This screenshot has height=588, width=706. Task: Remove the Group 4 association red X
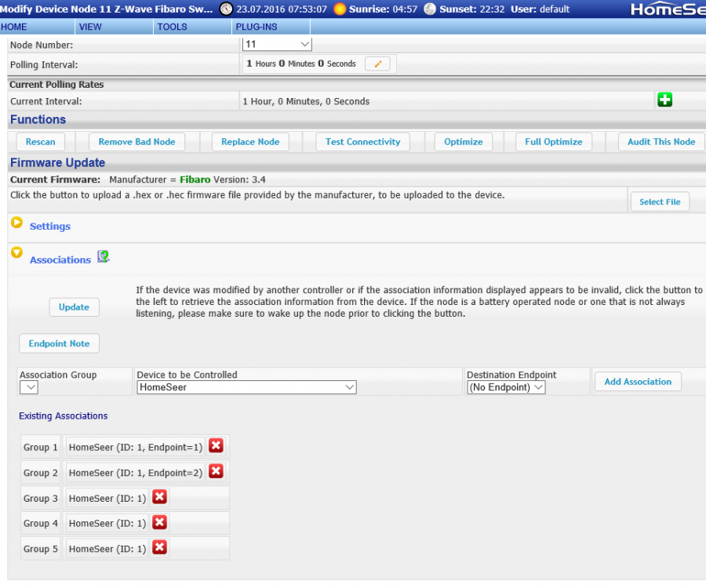[159, 522]
